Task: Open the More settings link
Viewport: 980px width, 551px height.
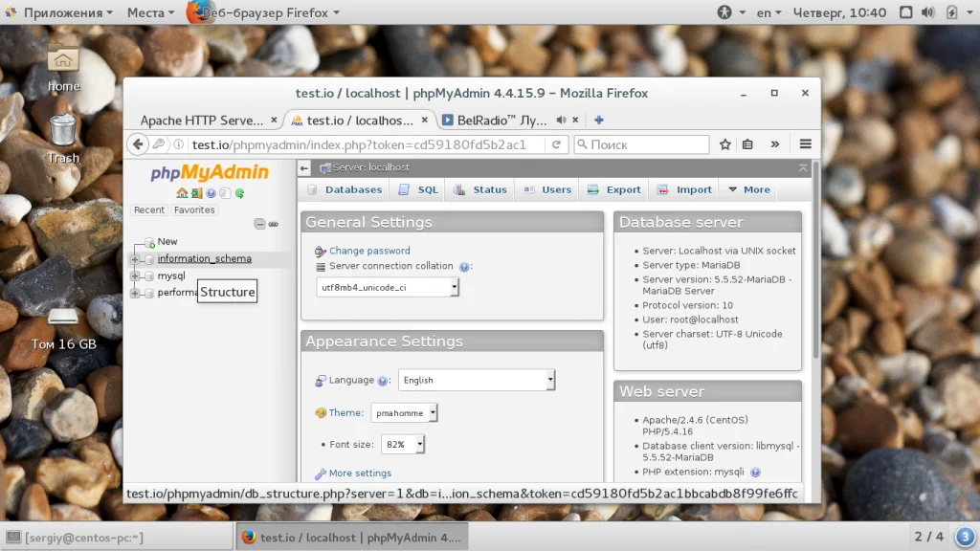Action: 360,473
